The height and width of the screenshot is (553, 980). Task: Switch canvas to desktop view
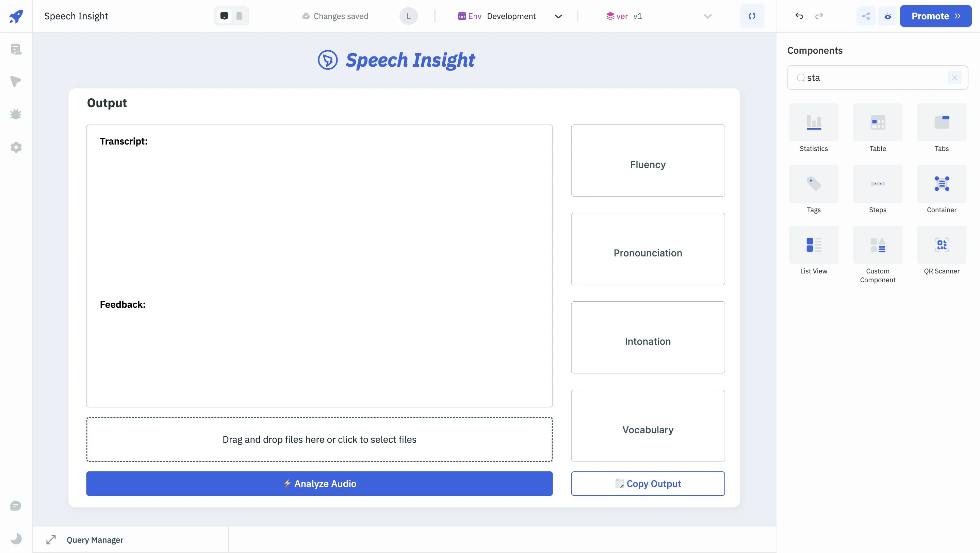(x=224, y=16)
